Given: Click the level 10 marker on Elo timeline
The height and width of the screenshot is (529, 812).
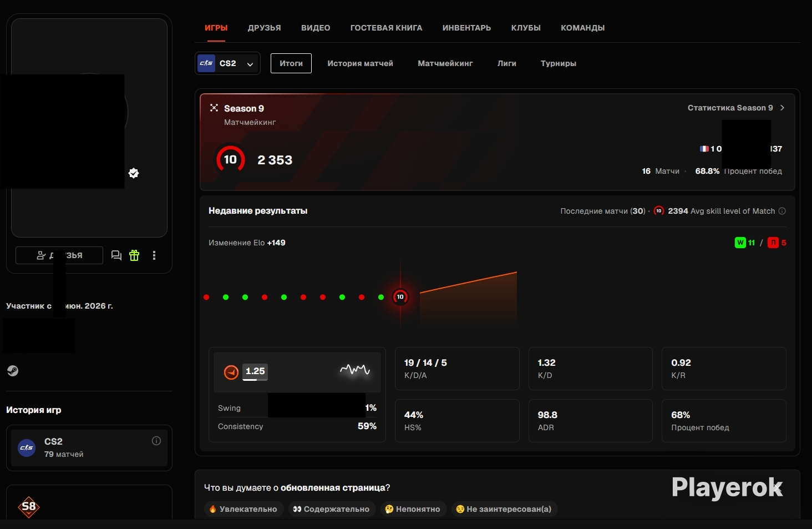Looking at the screenshot, I should 400,297.
